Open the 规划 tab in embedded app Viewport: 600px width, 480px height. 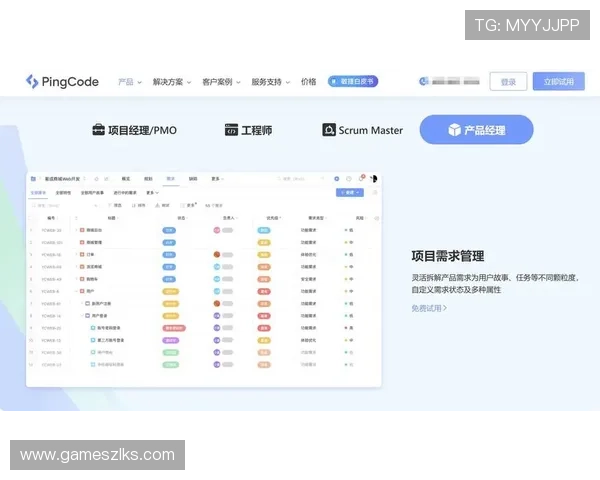point(148,179)
